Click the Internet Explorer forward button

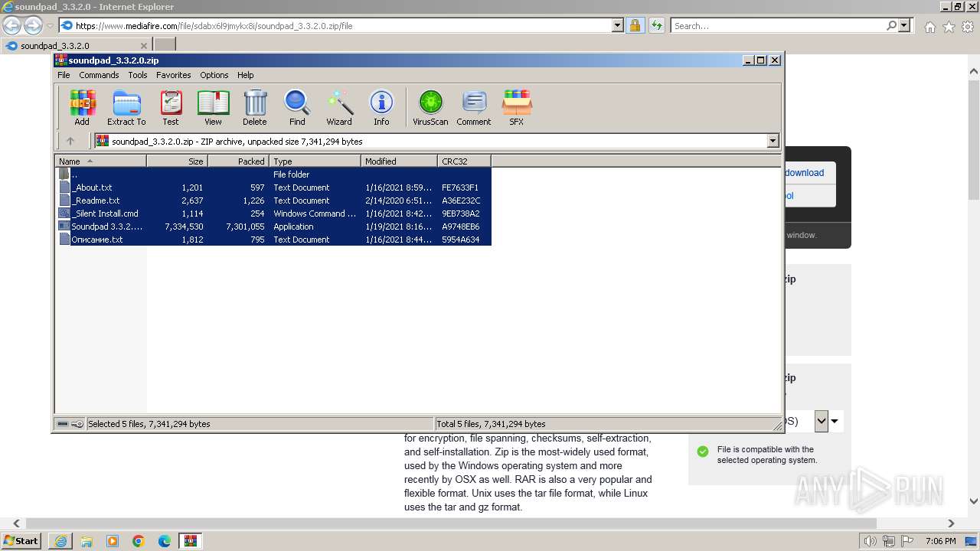point(33,25)
